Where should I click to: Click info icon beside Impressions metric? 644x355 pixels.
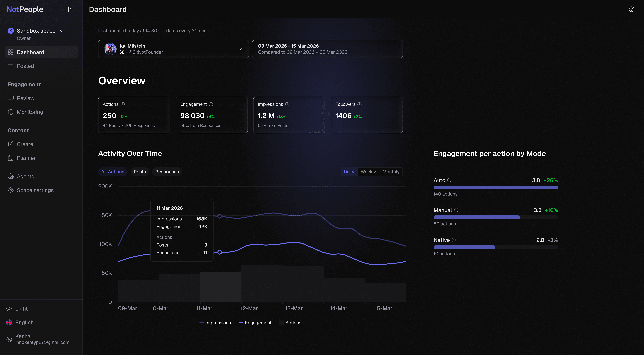[x=287, y=104]
